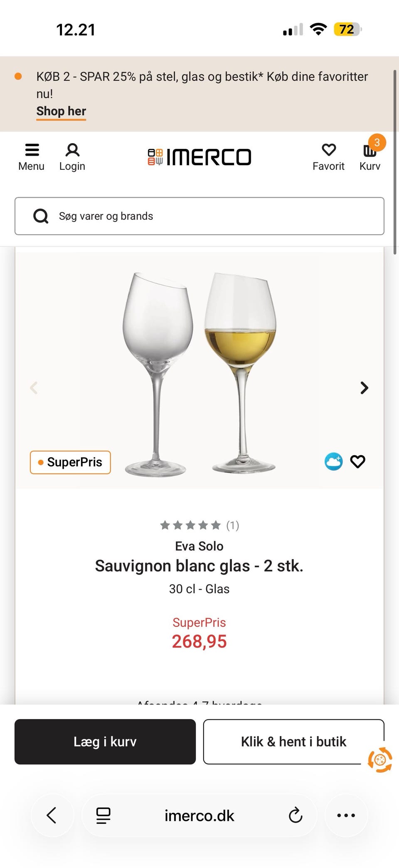Choose Klik & hent i butik

293,742
